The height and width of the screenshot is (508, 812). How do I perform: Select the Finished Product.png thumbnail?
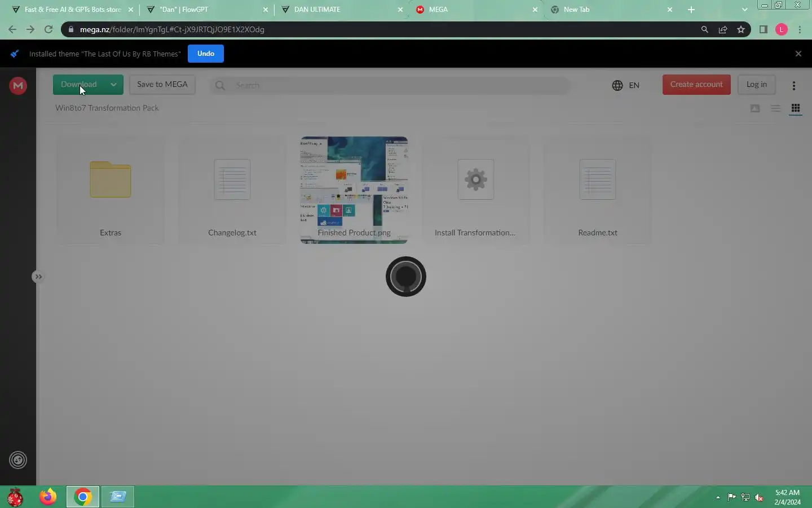354,190
